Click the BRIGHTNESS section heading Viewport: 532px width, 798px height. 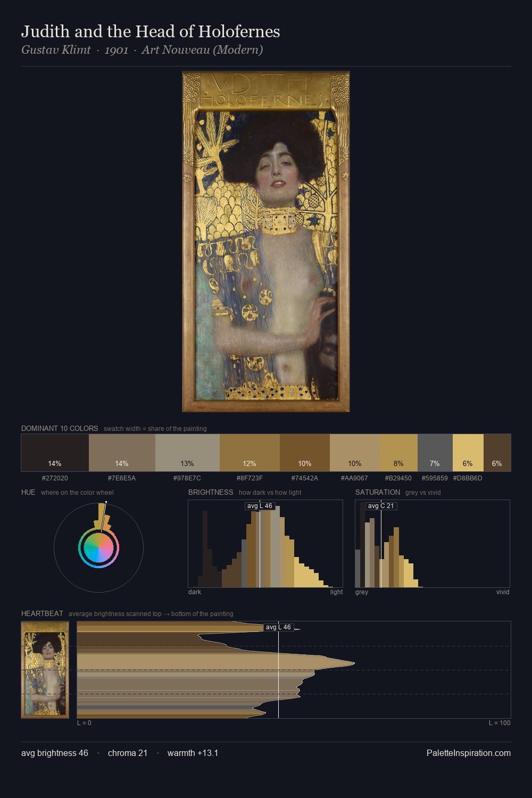click(x=211, y=492)
